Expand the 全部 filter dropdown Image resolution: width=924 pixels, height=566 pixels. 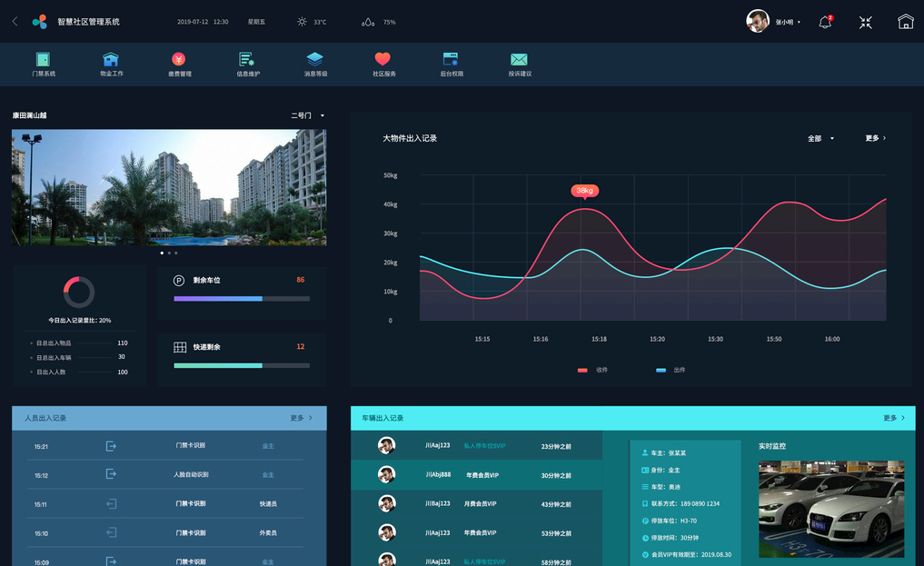click(820, 139)
